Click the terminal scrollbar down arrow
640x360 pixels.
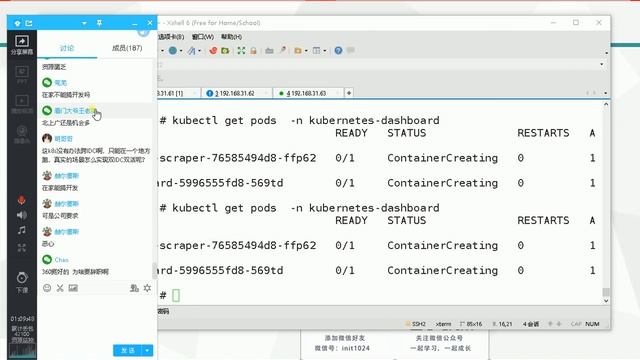(x=606, y=301)
